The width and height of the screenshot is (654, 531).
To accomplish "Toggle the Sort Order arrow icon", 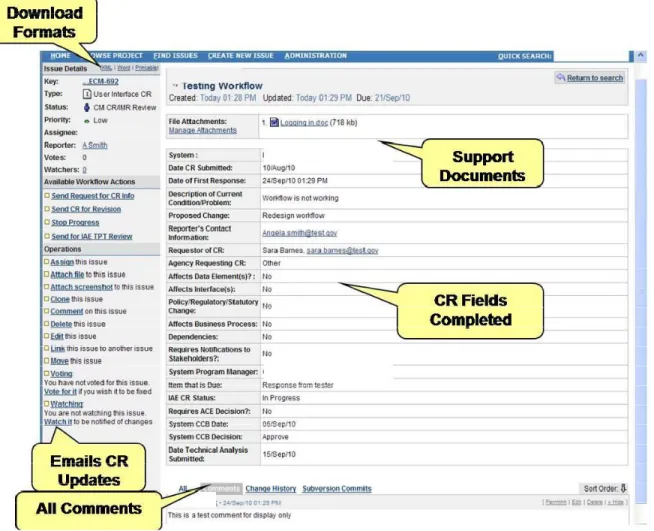I will [x=623, y=488].
